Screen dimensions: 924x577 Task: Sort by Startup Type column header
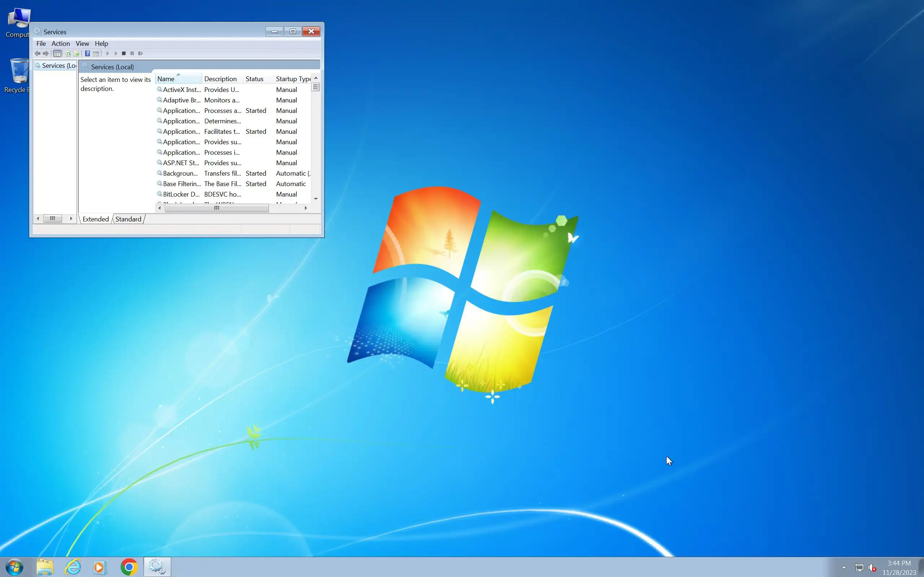292,79
